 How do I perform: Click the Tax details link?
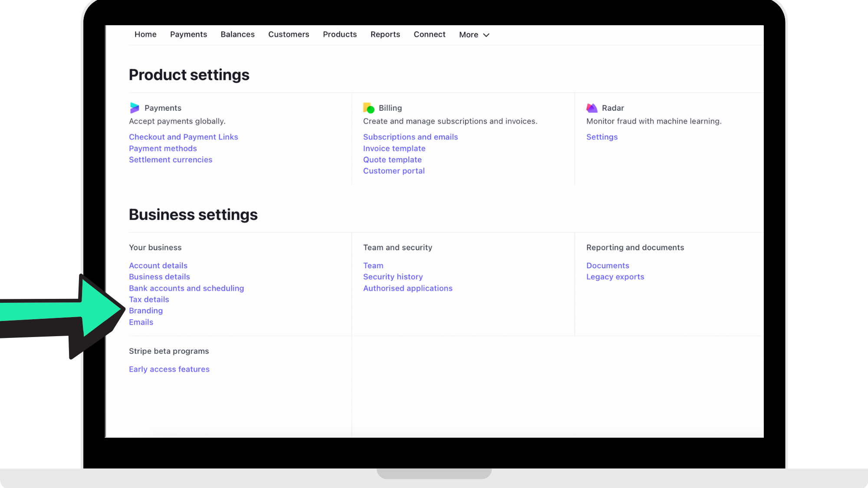point(149,299)
